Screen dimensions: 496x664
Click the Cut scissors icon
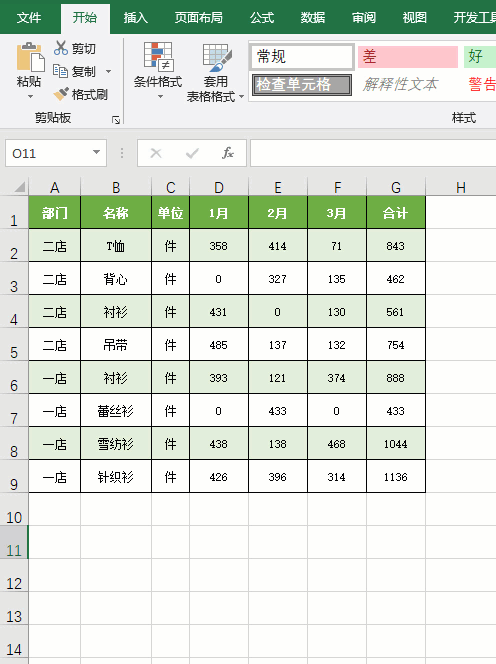pyautogui.click(x=61, y=48)
